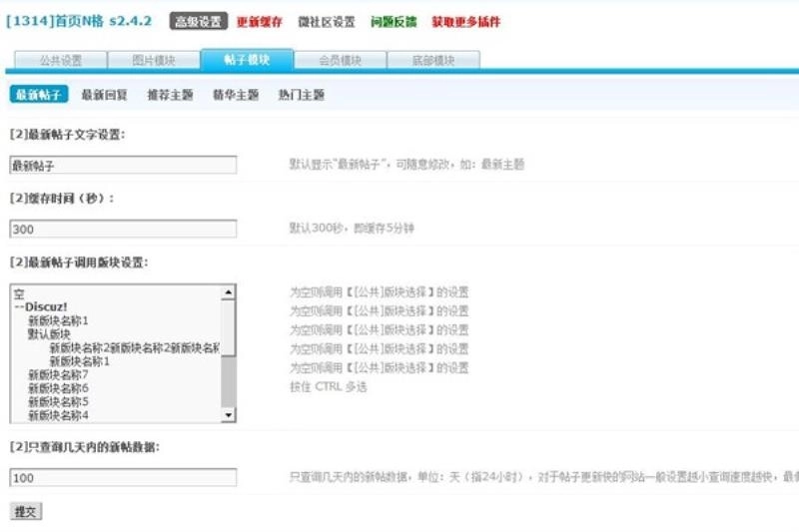
Task: Select the 帖子模块 tab
Action: click(247, 59)
